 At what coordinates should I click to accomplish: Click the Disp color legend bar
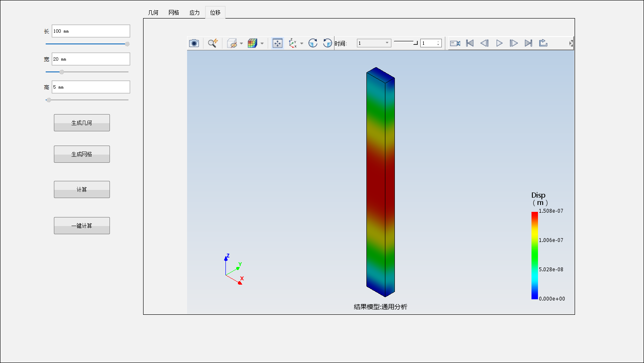[x=535, y=255]
